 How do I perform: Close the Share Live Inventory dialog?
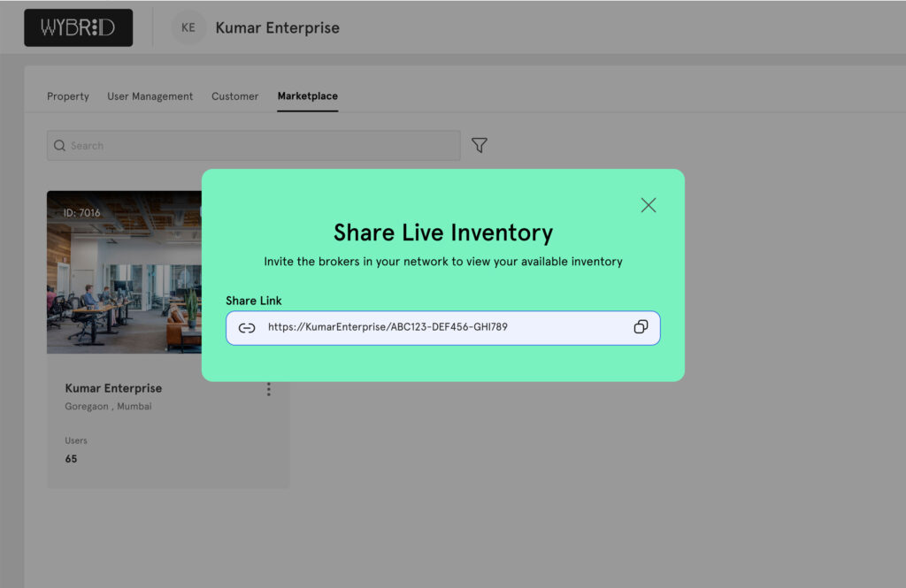(x=649, y=205)
